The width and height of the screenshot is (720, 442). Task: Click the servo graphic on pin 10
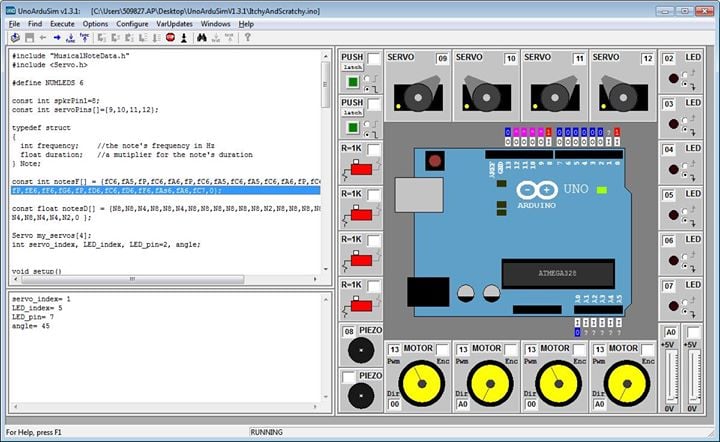486,95
